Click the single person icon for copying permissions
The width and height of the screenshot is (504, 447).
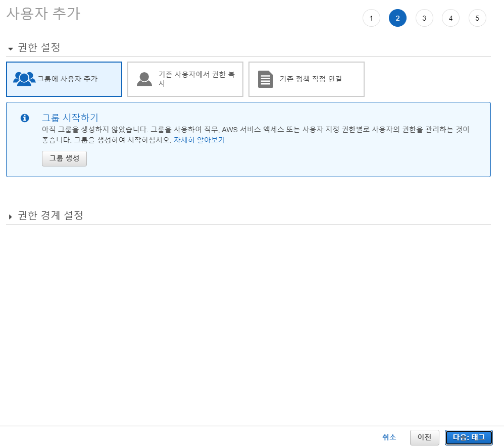(x=144, y=79)
